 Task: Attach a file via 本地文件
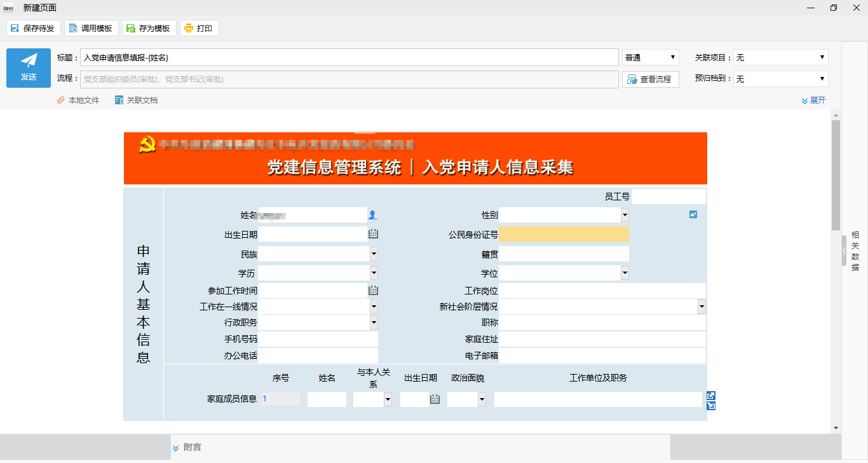click(78, 100)
